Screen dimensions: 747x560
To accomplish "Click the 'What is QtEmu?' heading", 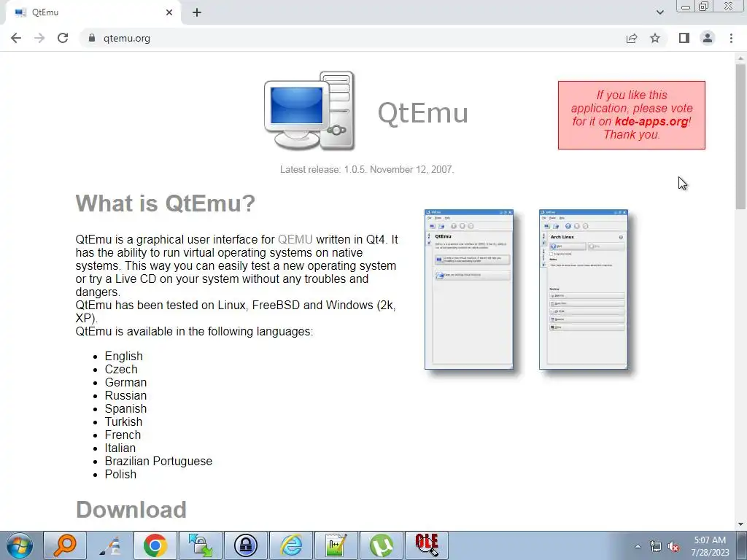I will click(166, 203).
